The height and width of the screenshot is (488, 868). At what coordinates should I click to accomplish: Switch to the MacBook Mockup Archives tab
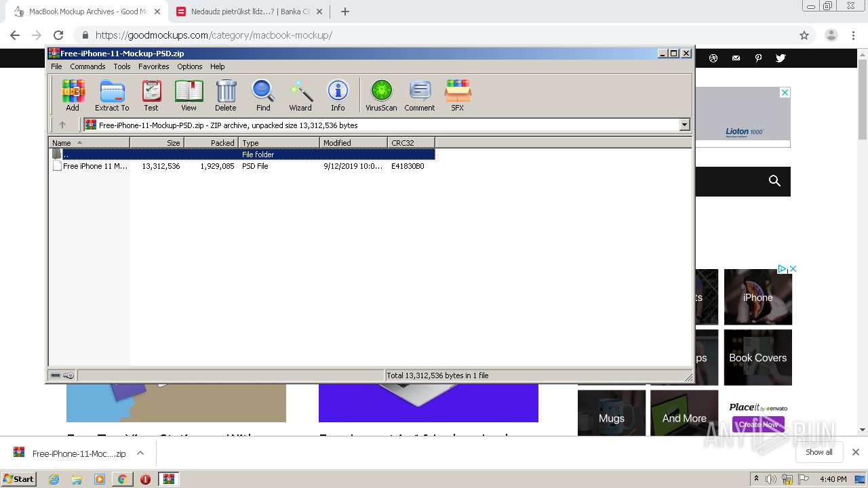[x=88, y=12]
